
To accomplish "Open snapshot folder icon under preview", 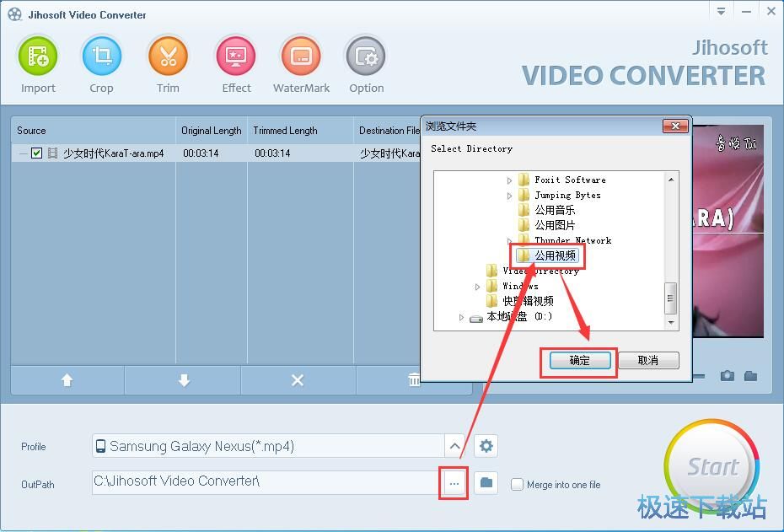I will (750, 375).
